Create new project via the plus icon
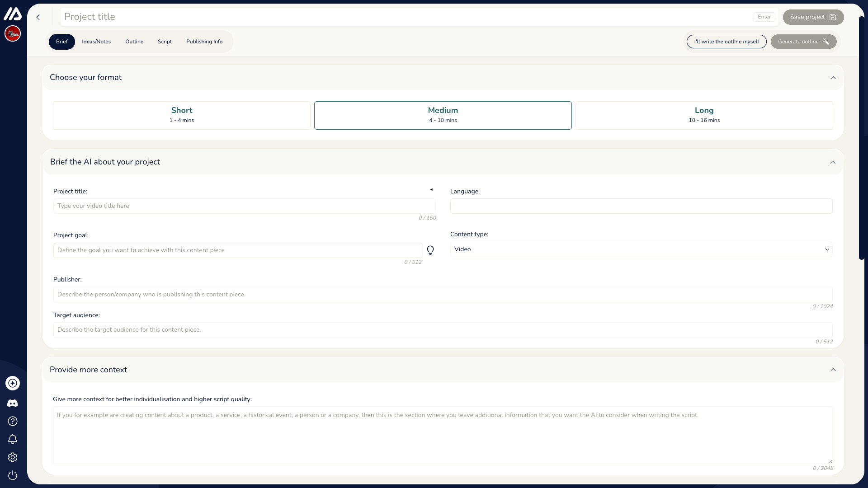 point(13,383)
